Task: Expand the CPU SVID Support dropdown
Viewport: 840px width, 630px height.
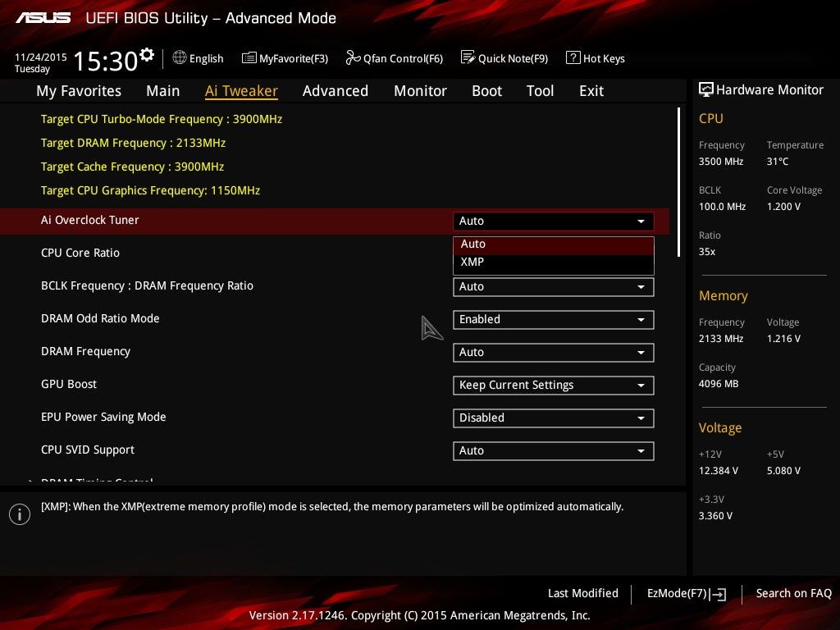Action: pos(554,451)
